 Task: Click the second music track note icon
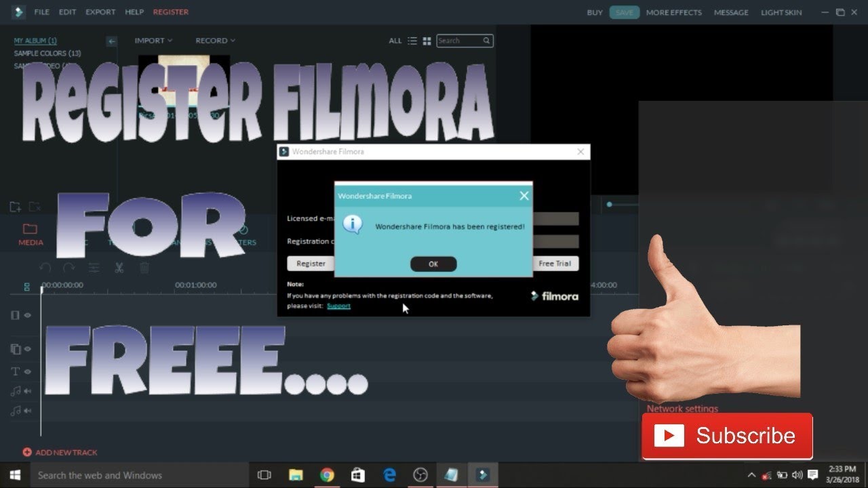coord(15,411)
